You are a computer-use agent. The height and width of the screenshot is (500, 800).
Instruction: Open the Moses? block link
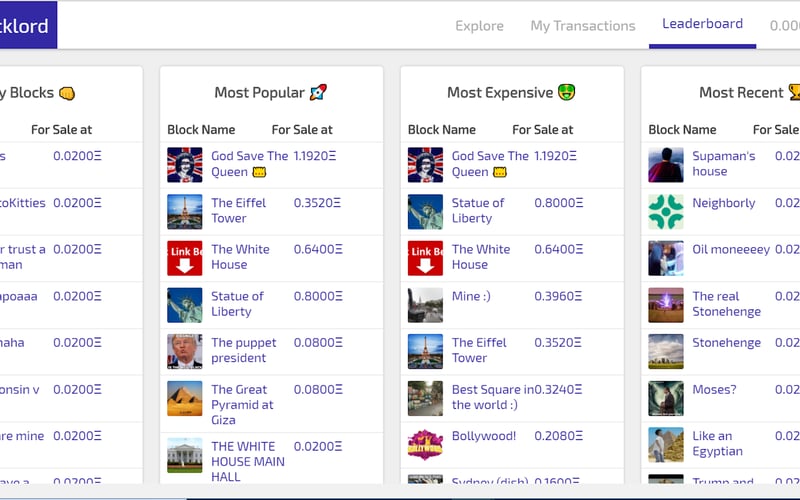[714, 389]
